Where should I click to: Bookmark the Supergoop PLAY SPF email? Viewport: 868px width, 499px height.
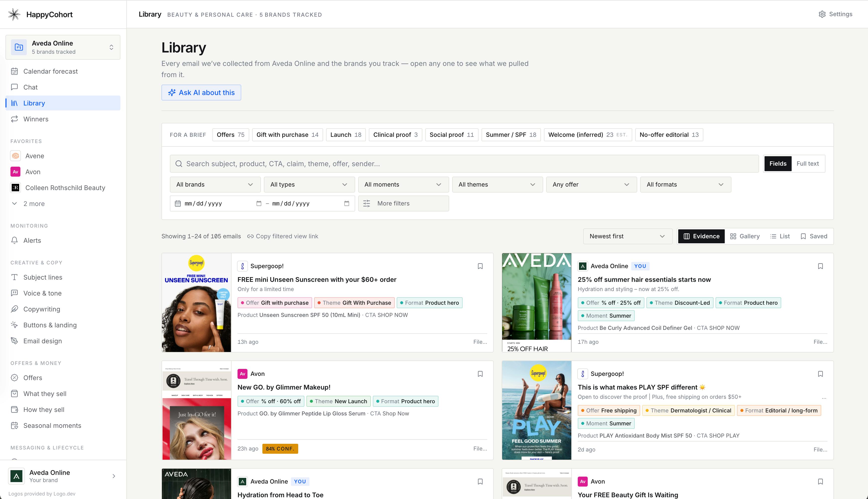point(820,374)
